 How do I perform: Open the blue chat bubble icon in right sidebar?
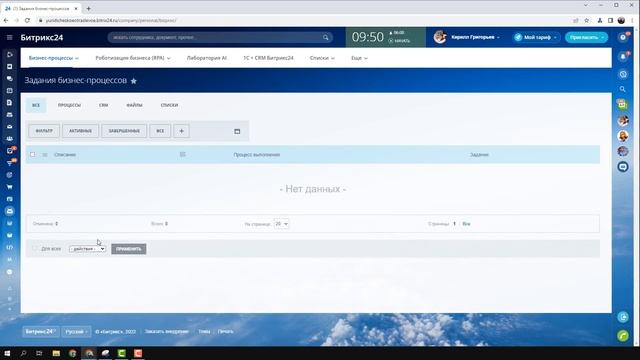pyautogui.click(x=623, y=167)
